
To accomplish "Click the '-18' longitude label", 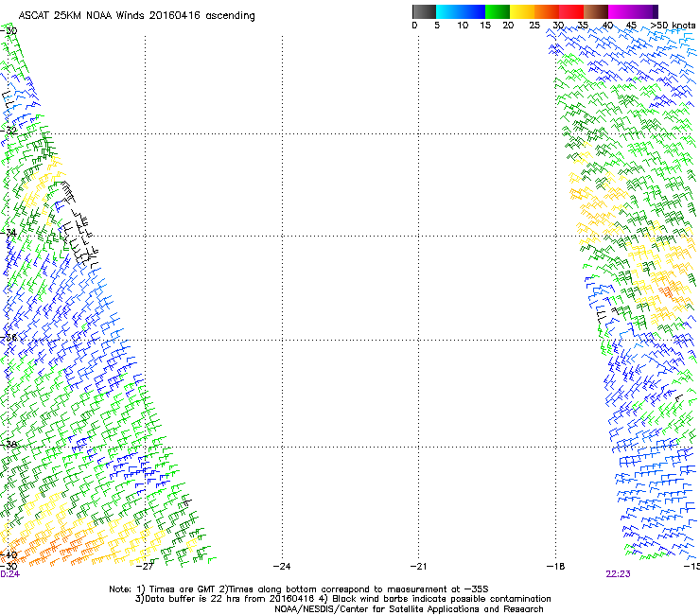I will coord(556,567).
